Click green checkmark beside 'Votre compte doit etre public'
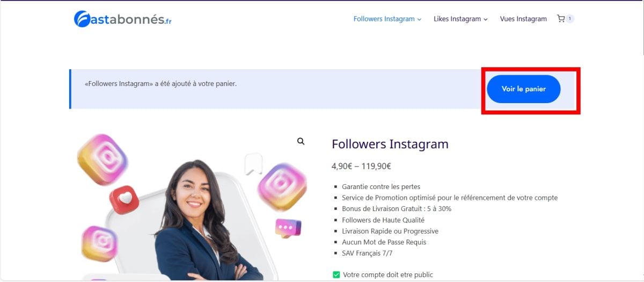 coord(336,274)
